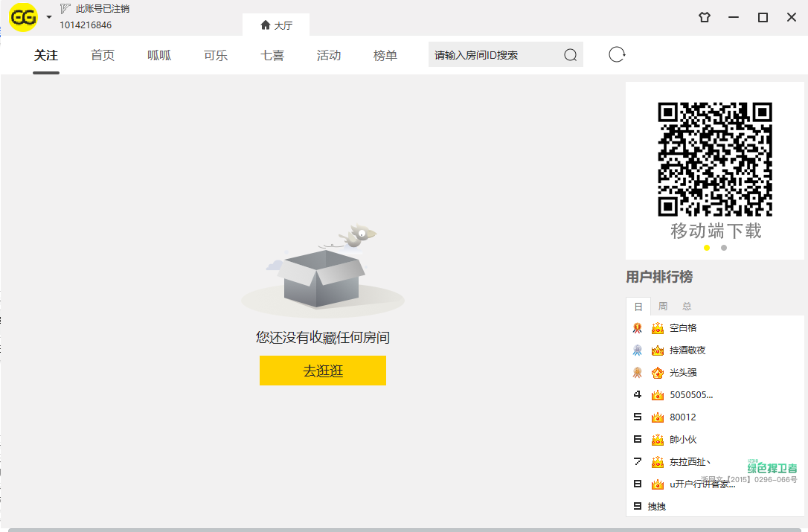
Task: Open the 呱呱 tab
Action: pyautogui.click(x=159, y=55)
